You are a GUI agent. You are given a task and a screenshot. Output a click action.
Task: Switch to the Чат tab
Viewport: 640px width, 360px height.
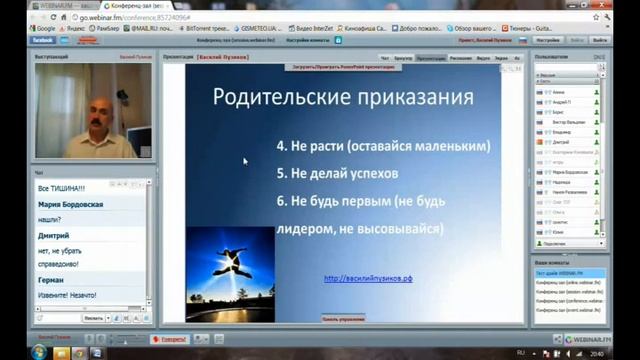tap(385, 58)
